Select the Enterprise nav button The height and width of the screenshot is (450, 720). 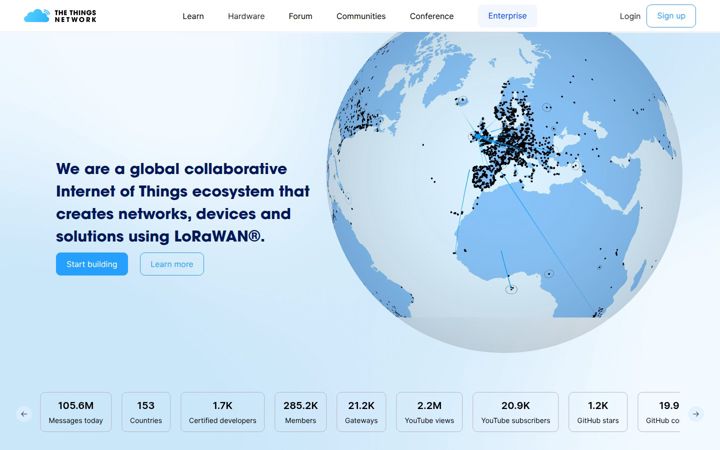[507, 16]
